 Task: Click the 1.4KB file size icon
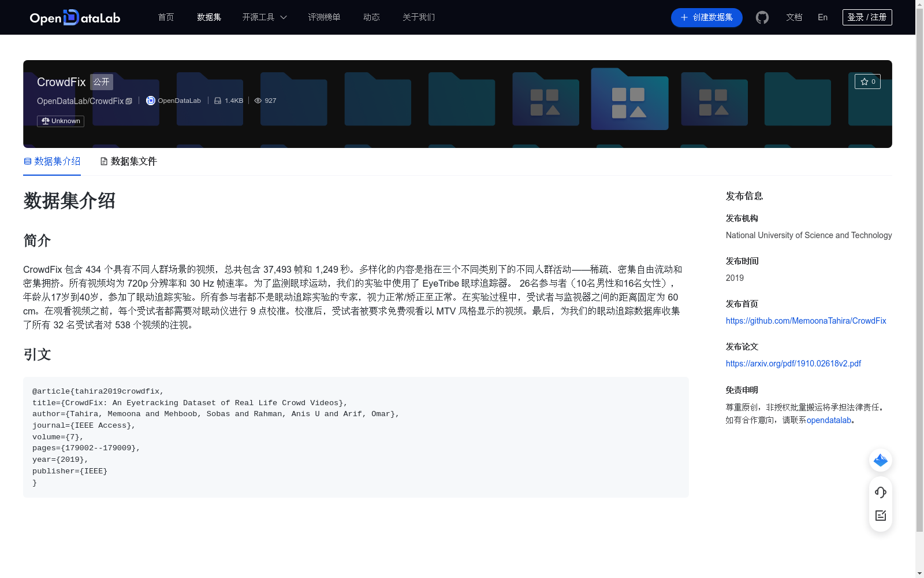[218, 101]
